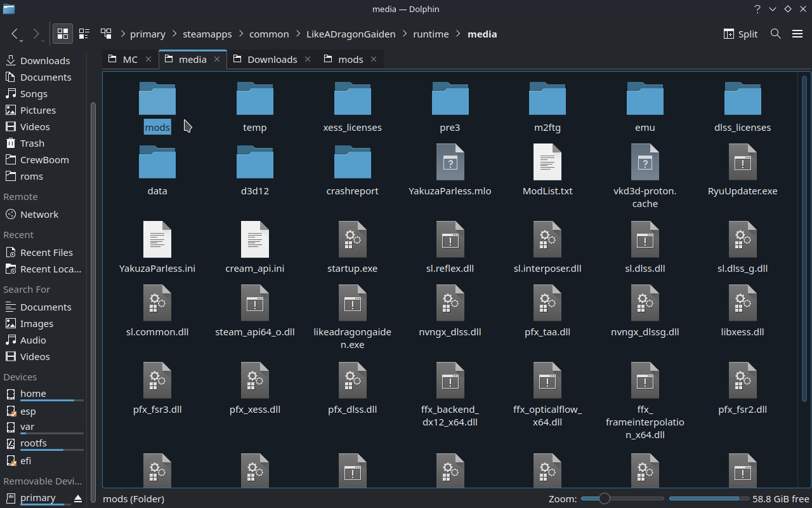Expand the chevron after LikeADragonGaiden breadcrumb
The width and height of the screenshot is (812, 508).
[405, 34]
